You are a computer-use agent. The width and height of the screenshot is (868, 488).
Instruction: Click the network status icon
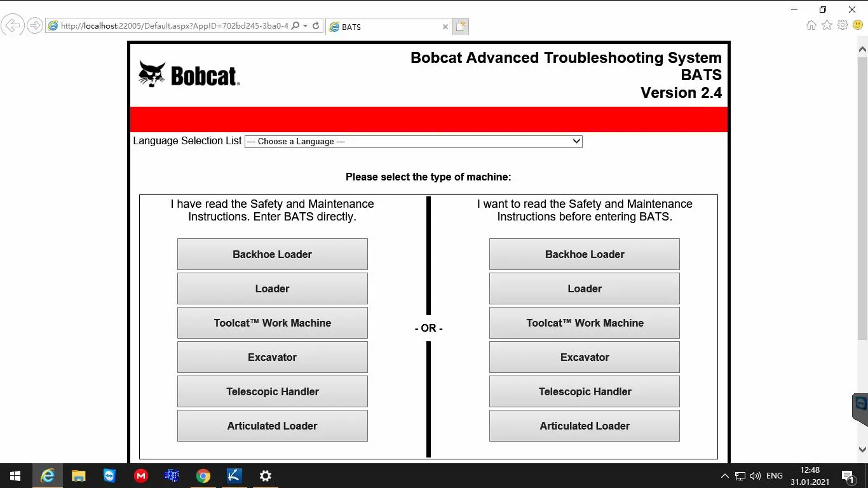coord(740,475)
